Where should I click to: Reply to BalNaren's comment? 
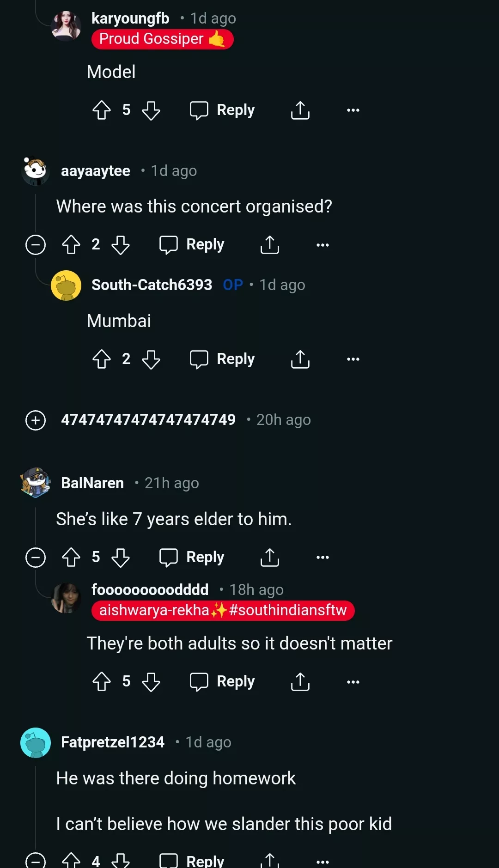(x=192, y=558)
